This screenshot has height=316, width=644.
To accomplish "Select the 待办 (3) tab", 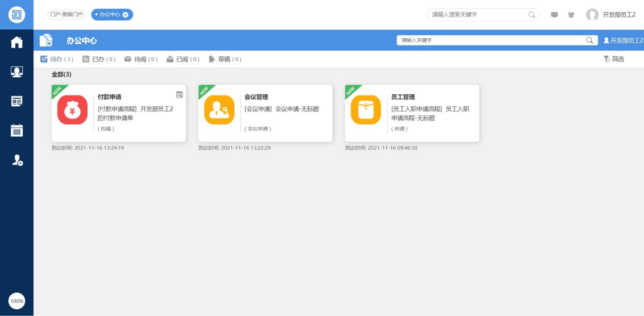I will pyautogui.click(x=57, y=59).
